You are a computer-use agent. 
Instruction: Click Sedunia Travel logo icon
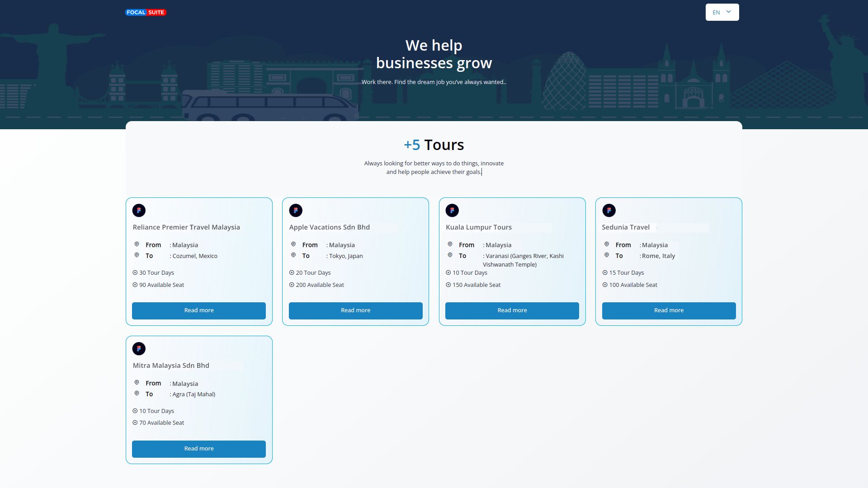[609, 210]
